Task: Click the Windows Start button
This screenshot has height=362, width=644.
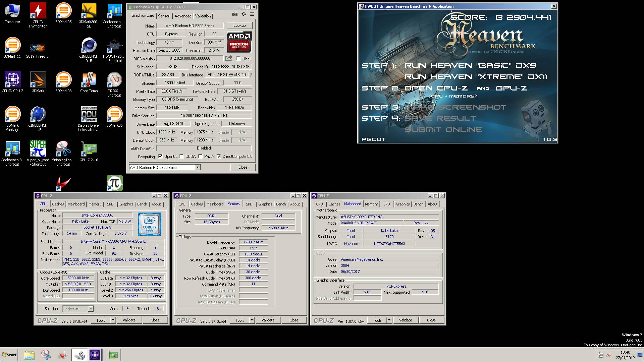Action: point(9,355)
